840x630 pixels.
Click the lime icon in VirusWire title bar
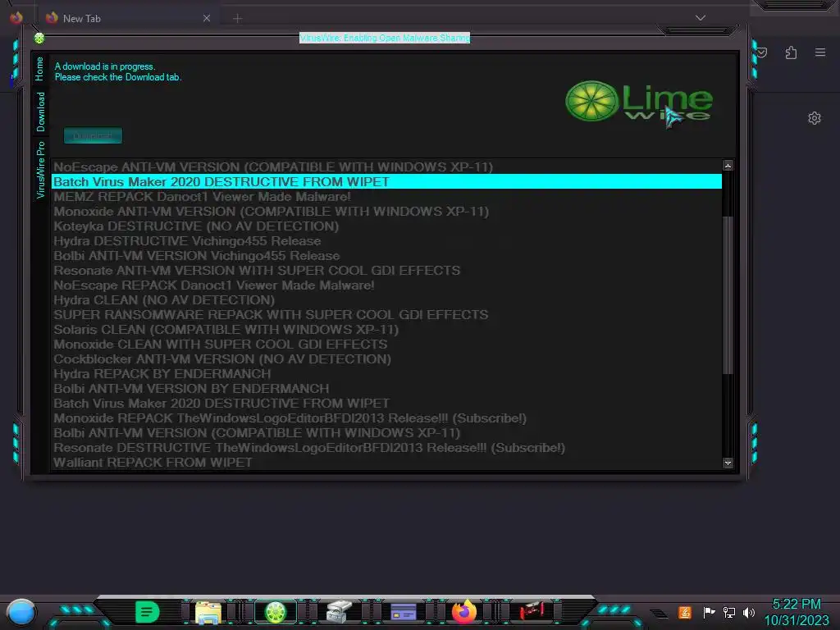[x=39, y=38]
